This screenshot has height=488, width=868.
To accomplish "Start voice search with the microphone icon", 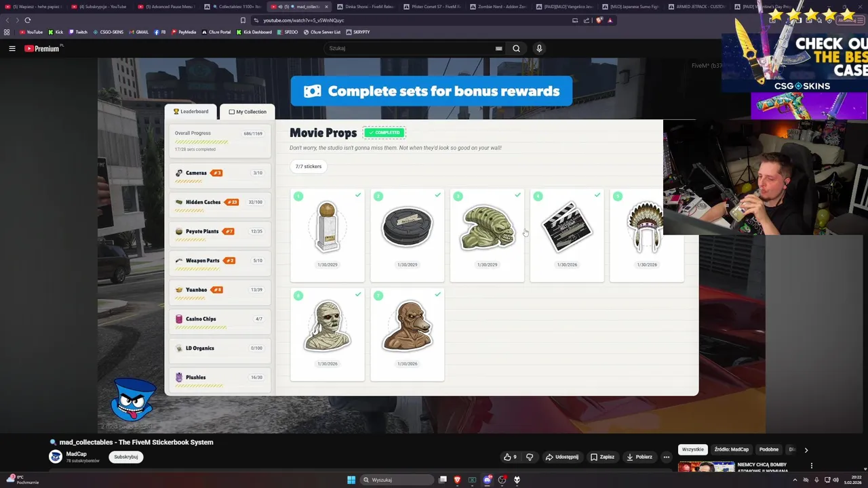I will coord(539,48).
